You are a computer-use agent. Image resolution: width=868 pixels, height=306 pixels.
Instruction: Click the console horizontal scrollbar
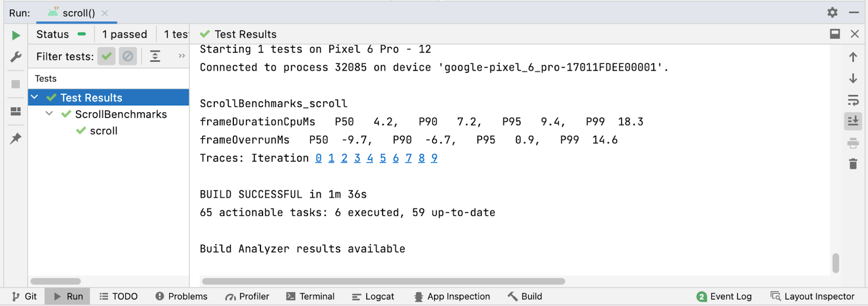pos(383,281)
